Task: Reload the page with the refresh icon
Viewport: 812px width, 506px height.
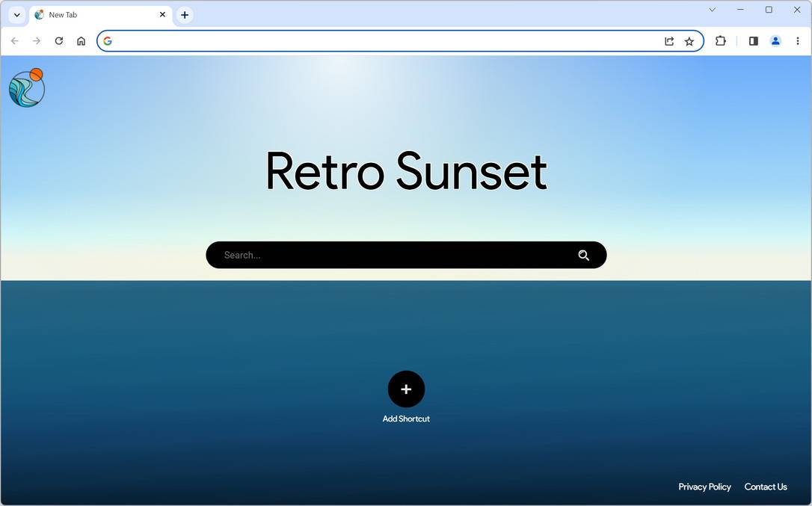Action: (x=59, y=41)
